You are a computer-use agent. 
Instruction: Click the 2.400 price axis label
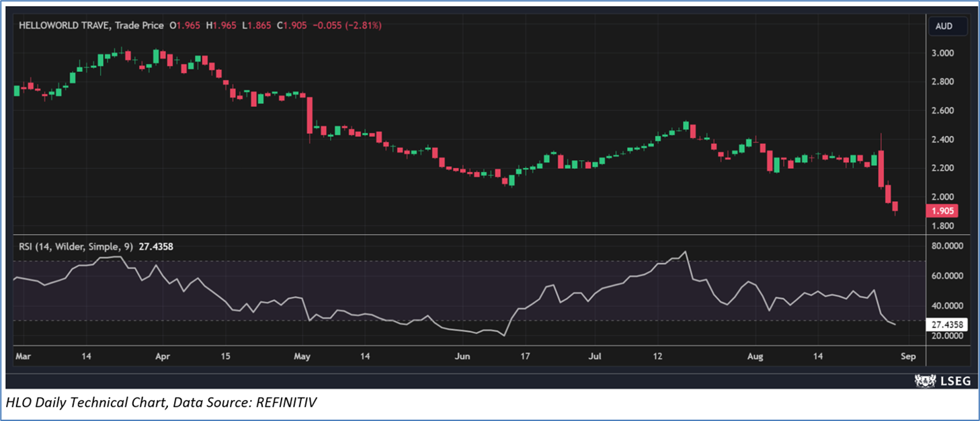[942, 140]
